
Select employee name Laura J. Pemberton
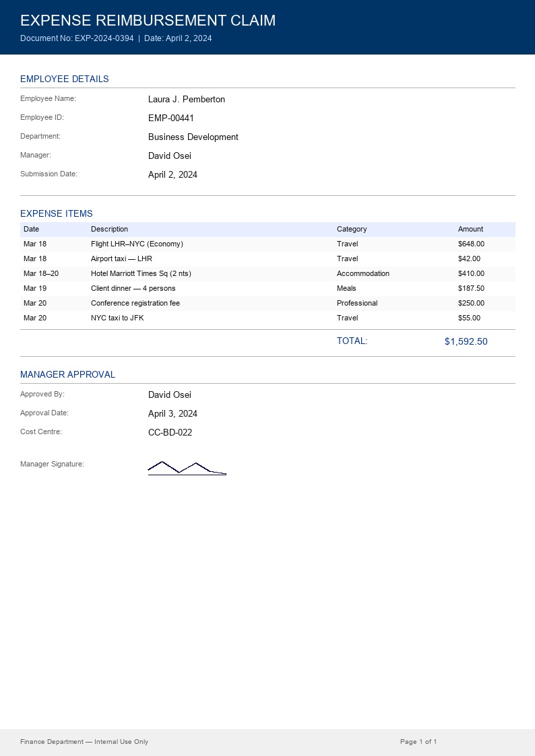(x=187, y=100)
